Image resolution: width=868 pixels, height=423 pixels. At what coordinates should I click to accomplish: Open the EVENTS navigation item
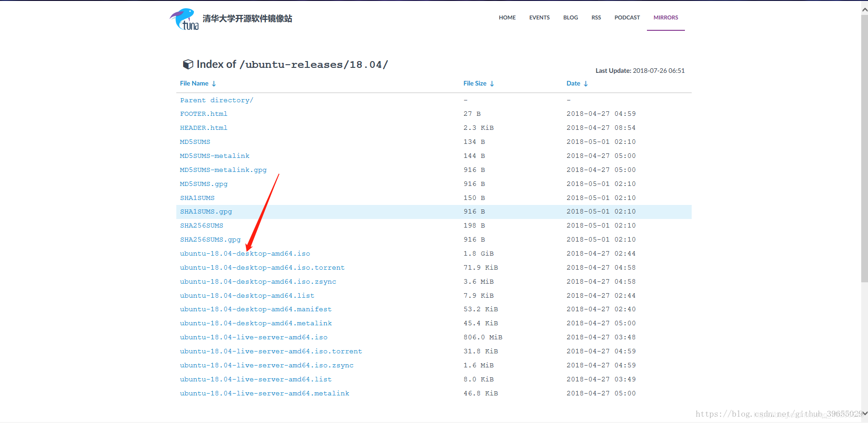[x=539, y=18]
